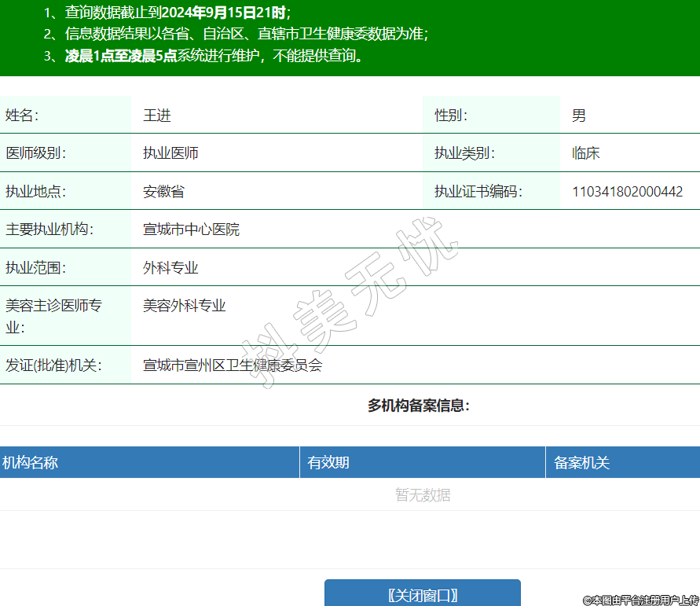Click the 安徽省 practice location value
This screenshot has height=606, width=700.
pyautogui.click(x=163, y=192)
